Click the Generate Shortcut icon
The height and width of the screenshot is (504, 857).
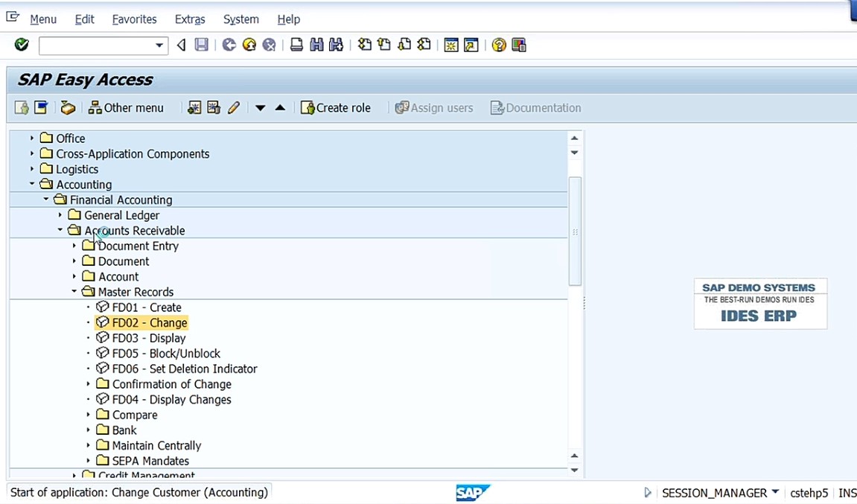click(471, 45)
